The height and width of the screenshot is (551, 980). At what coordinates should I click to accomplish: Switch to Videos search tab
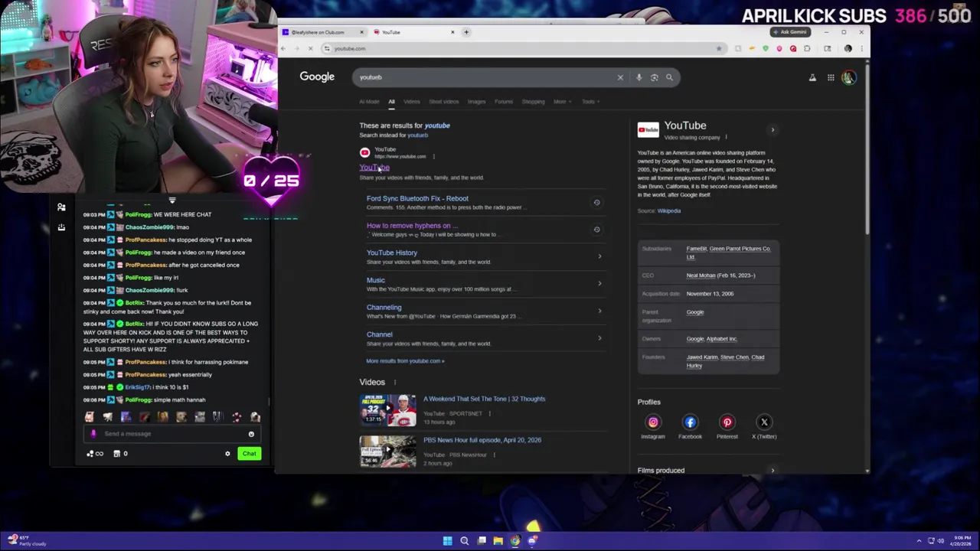pos(412,101)
